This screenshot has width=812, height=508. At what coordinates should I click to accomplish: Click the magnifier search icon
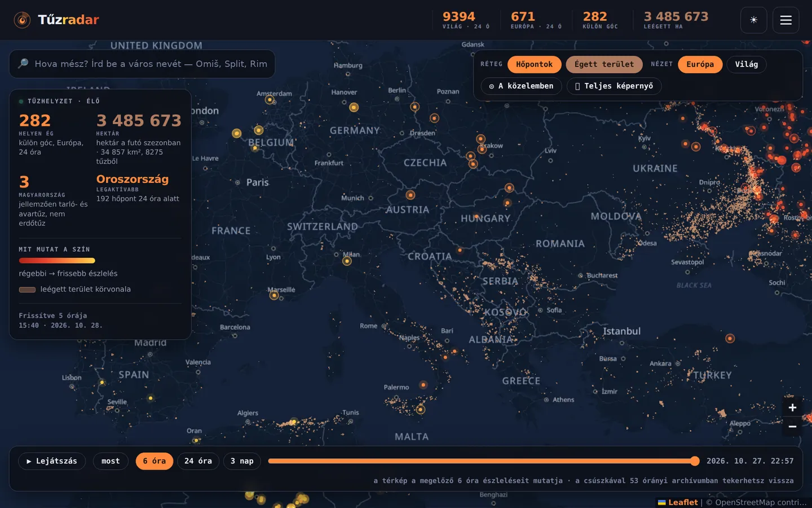point(23,64)
